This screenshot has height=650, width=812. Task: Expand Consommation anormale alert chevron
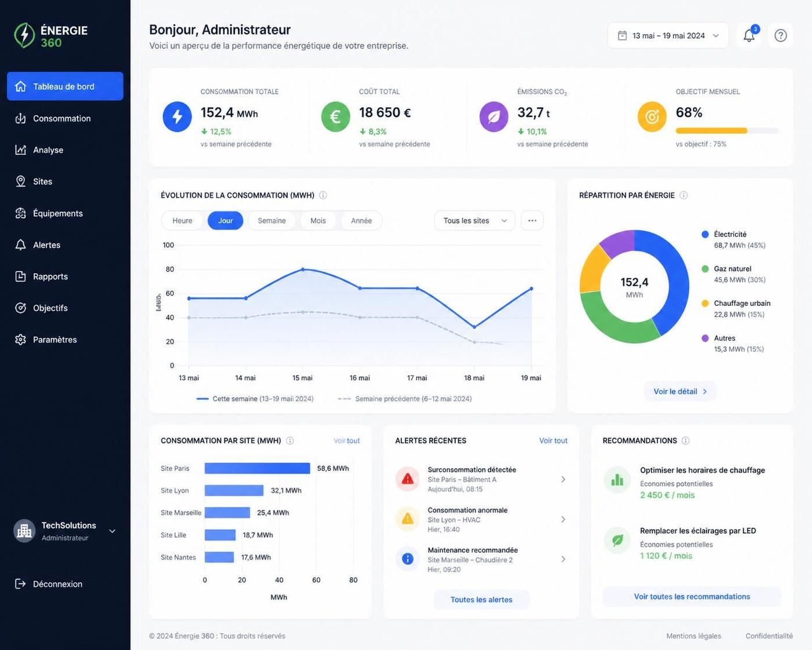[x=563, y=519]
